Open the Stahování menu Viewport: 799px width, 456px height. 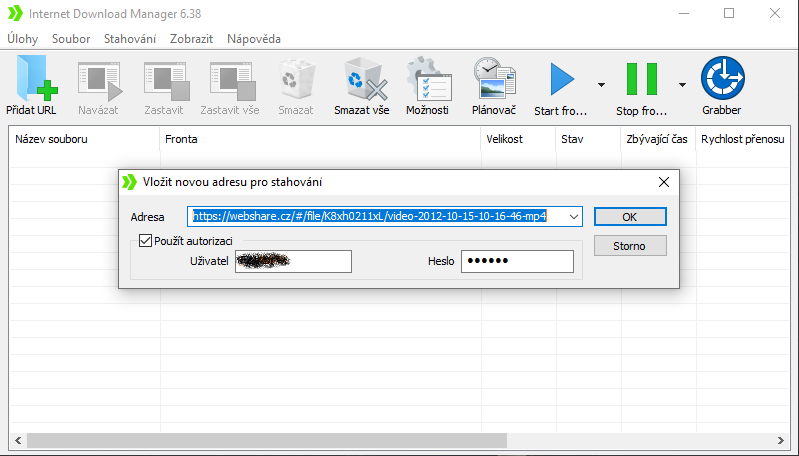click(130, 39)
